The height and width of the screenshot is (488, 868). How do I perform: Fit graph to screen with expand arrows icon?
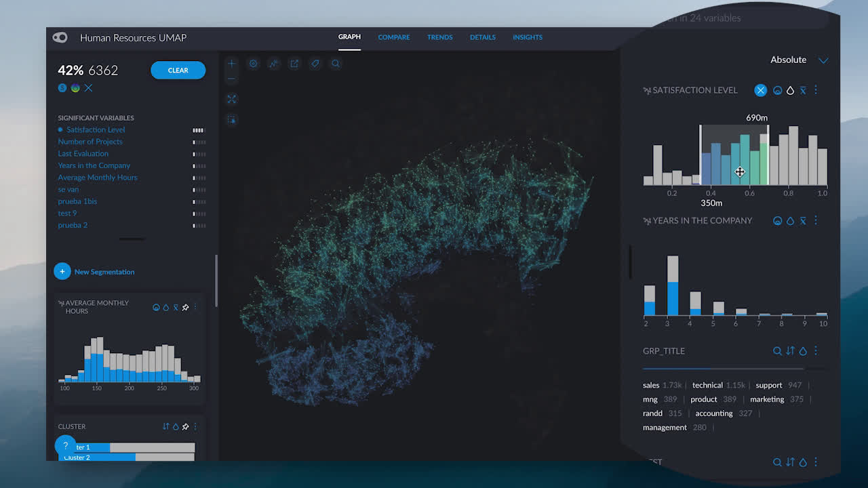[232, 99]
